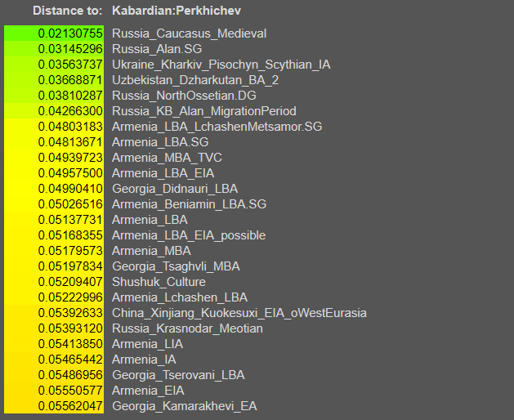Image resolution: width=514 pixels, height=420 pixels.
Task: Select 'Russia_KB_Alan_MigrationPeriod' row
Action: (x=204, y=111)
